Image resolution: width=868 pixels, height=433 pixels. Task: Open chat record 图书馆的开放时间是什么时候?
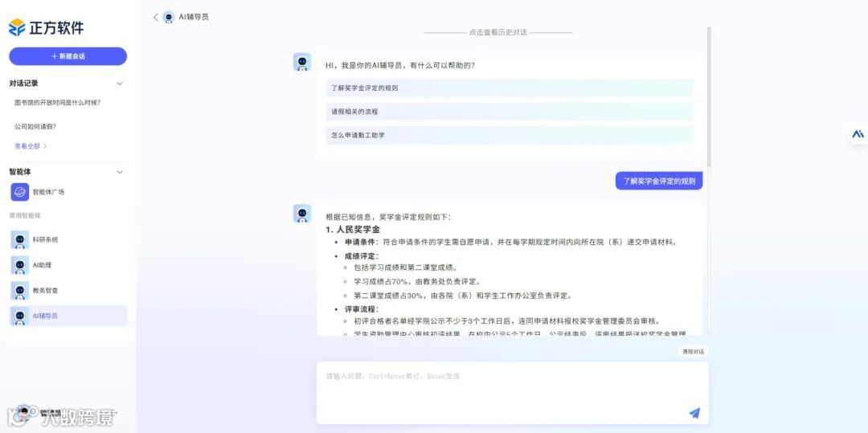pyautogui.click(x=58, y=103)
